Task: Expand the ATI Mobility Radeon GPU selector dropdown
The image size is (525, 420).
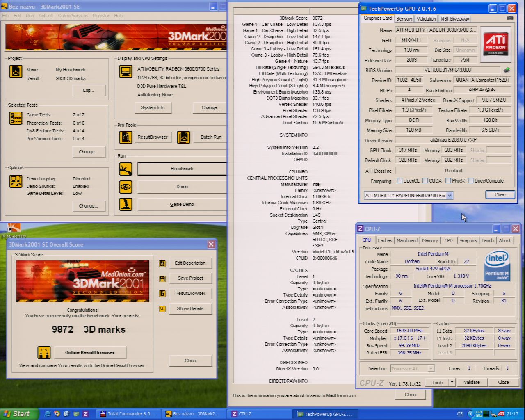Action: click(450, 196)
